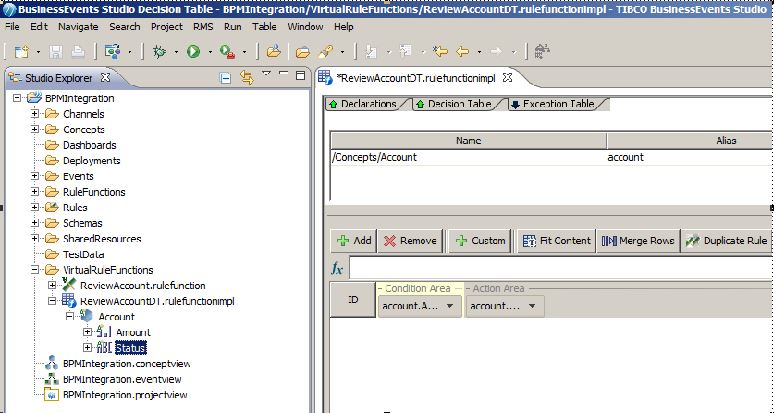The image size is (774, 413).
Task: Click the New wizard toolbar icon
Action: (22, 51)
